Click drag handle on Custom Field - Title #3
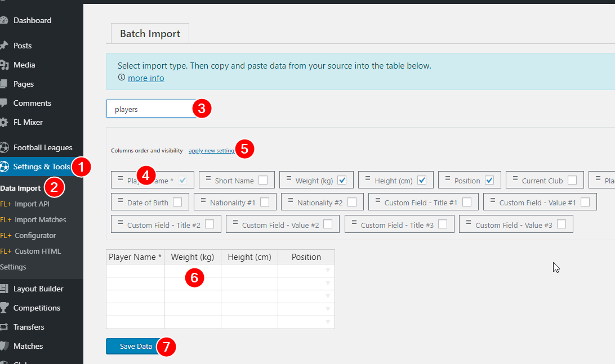 (354, 222)
